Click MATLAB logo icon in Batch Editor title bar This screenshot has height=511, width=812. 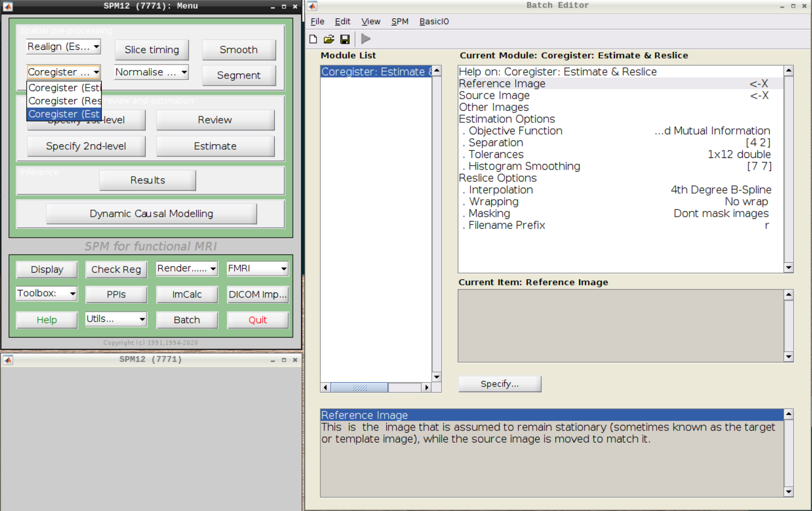coord(312,6)
